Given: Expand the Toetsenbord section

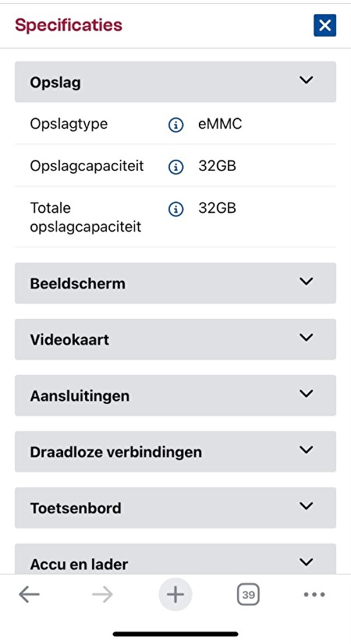Looking at the screenshot, I should click(x=175, y=508).
